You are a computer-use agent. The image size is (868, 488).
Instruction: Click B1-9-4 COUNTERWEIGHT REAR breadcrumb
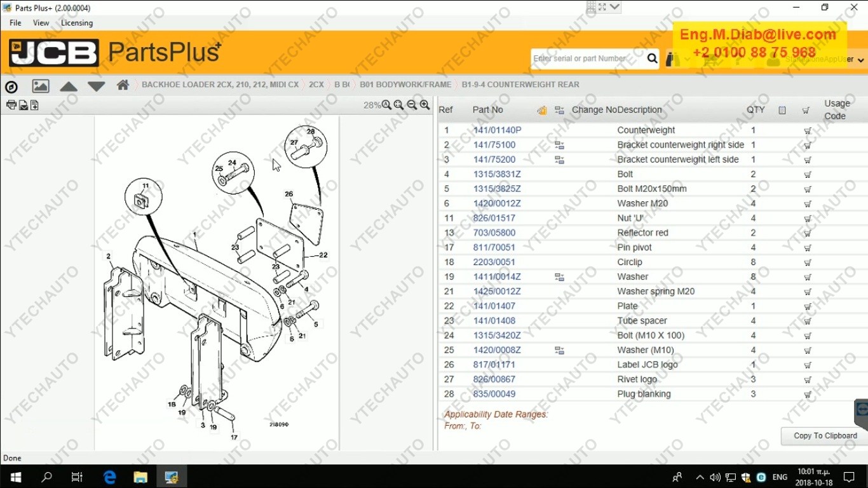tap(520, 85)
